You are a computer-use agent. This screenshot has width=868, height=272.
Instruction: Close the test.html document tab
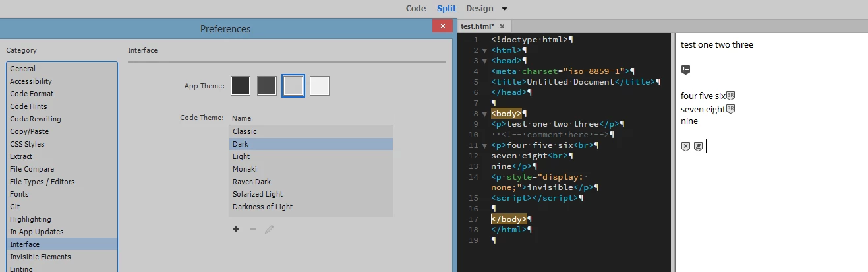tap(502, 26)
